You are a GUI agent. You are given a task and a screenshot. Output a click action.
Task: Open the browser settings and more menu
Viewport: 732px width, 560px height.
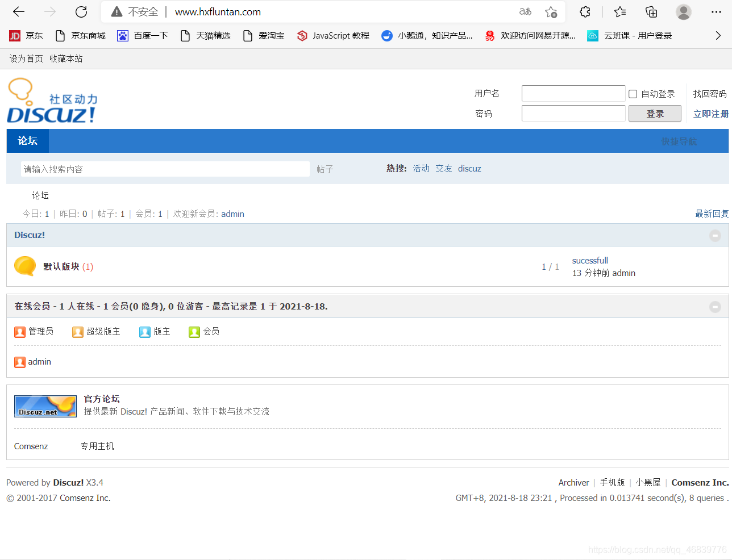point(716,12)
